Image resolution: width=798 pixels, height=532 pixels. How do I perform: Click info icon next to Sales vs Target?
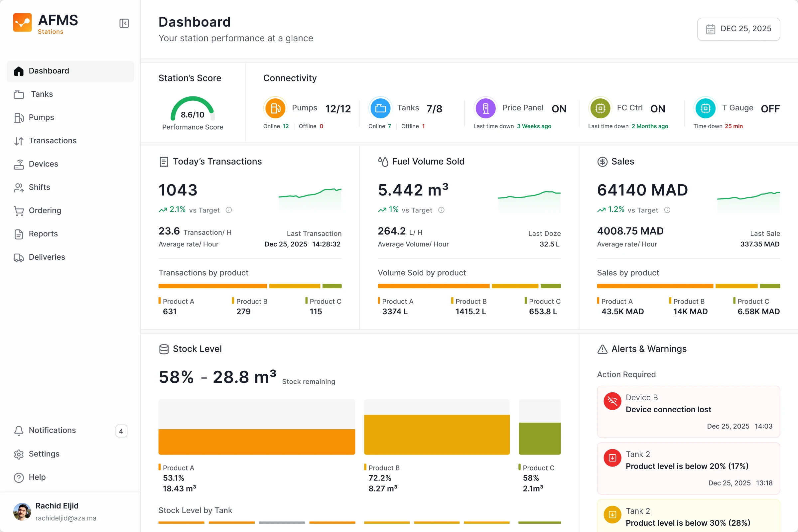click(x=667, y=210)
